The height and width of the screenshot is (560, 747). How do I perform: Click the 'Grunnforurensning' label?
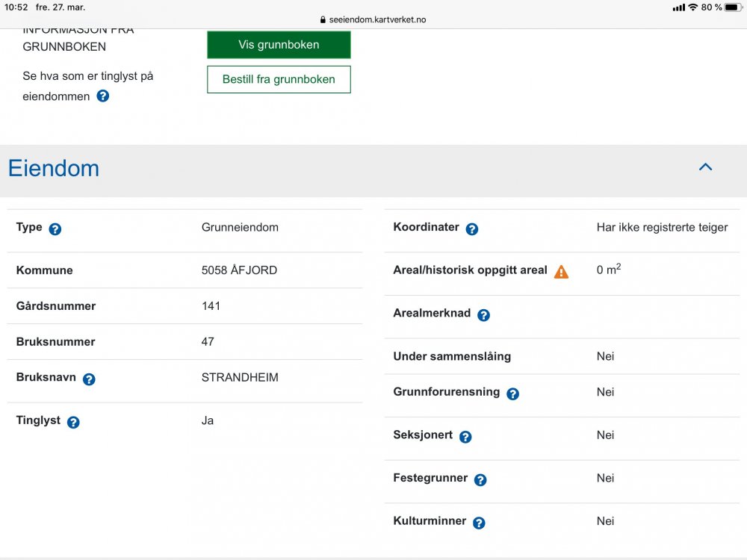pos(447,392)
